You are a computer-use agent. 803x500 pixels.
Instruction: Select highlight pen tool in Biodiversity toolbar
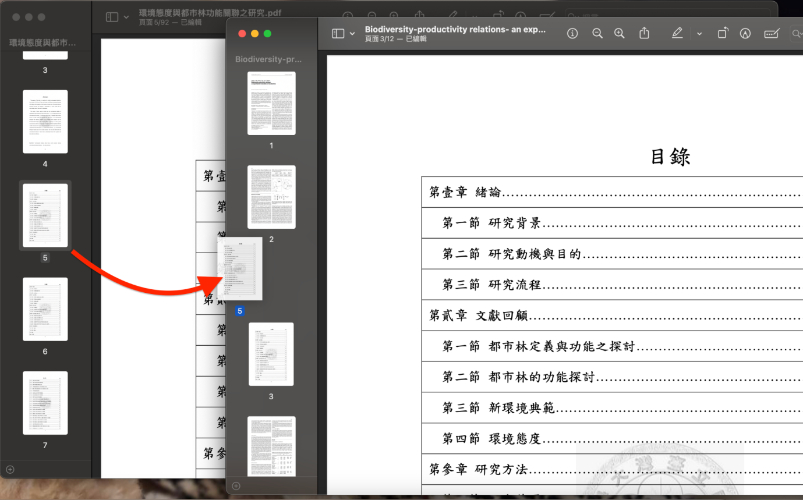click(677, 33)
